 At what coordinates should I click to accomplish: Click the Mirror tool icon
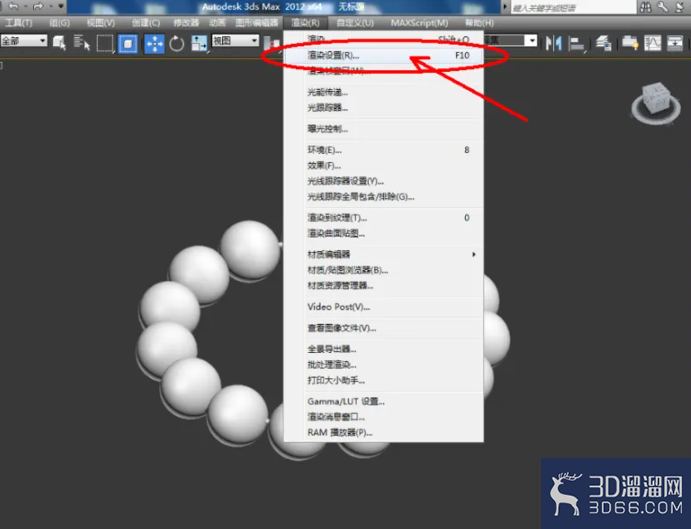553,43
